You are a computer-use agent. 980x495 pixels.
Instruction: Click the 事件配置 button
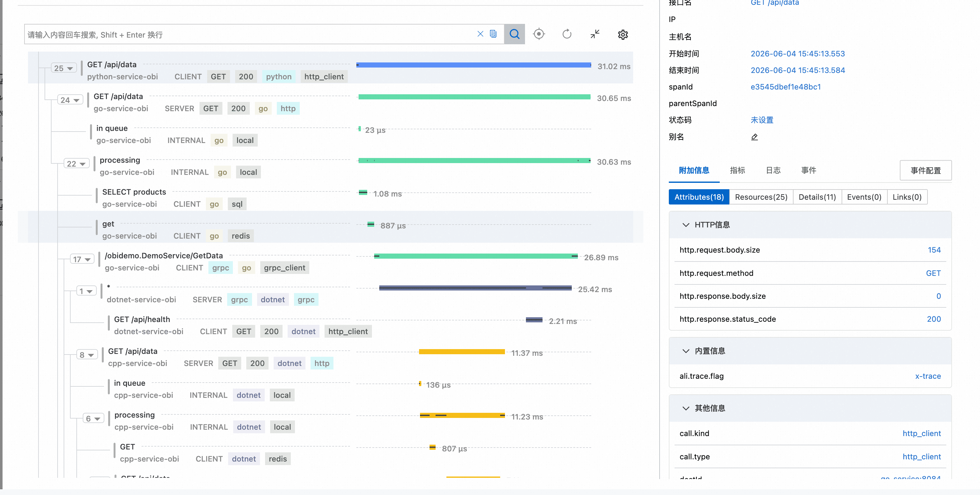tap(926, 170)
